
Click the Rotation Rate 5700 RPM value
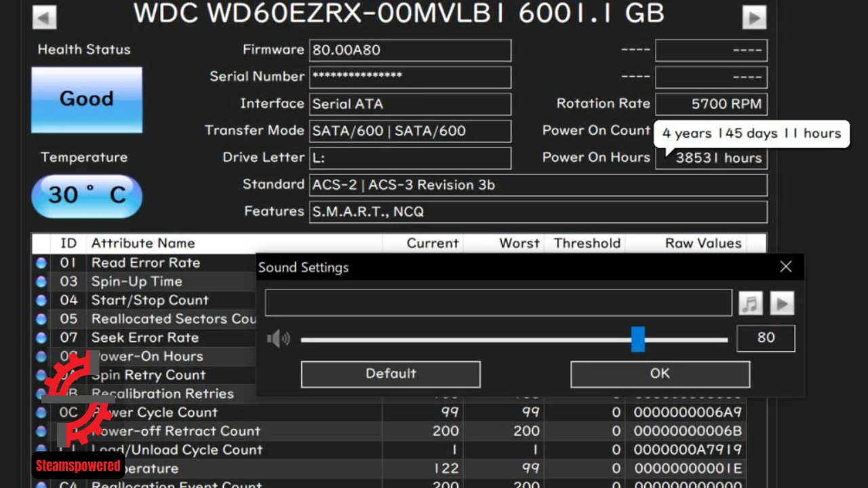pos(711,104)
